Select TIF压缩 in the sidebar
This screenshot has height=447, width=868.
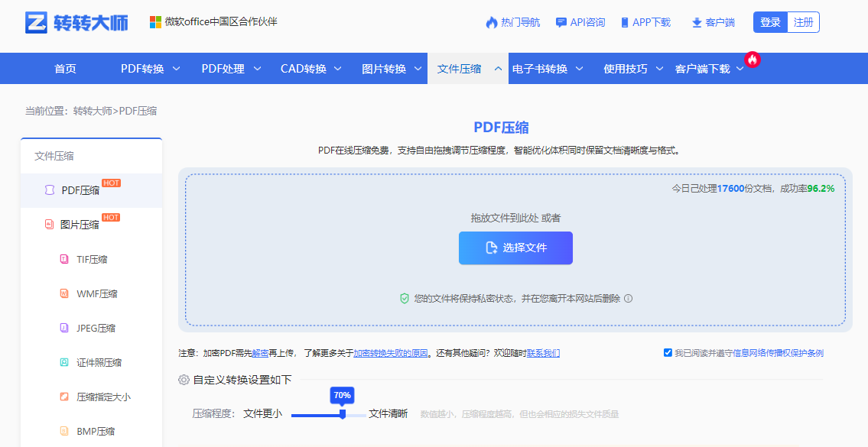pos(91,259)
